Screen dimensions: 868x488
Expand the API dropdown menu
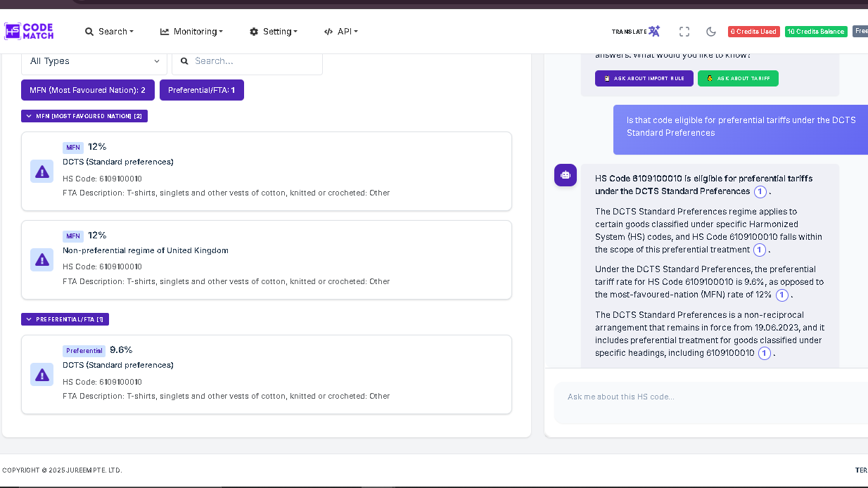tap(341, 32)
